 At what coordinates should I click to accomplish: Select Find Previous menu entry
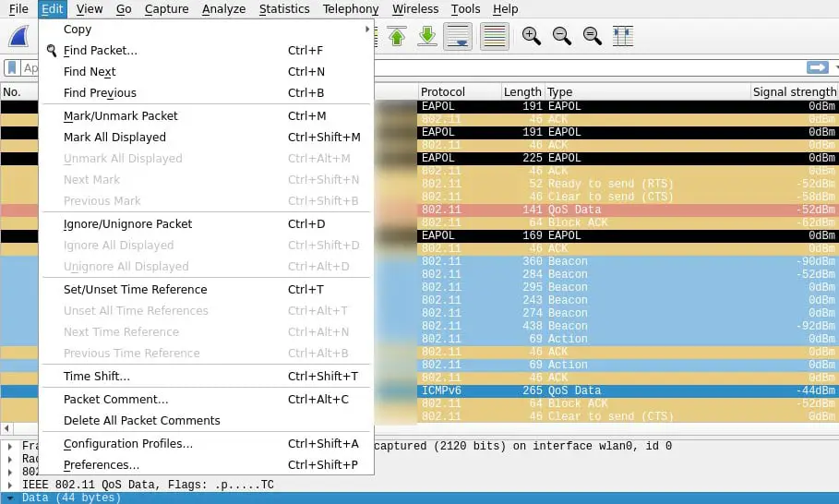(207, 93)
